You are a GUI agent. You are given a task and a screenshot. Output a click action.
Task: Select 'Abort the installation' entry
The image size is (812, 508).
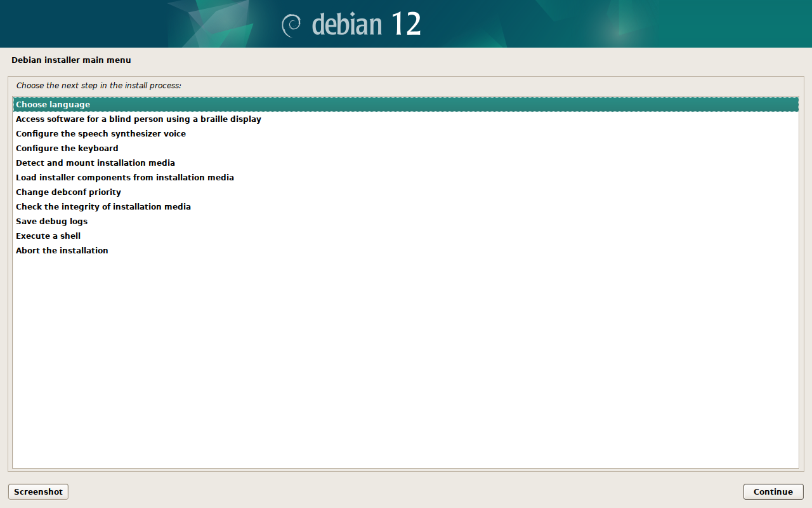(406, 251)
